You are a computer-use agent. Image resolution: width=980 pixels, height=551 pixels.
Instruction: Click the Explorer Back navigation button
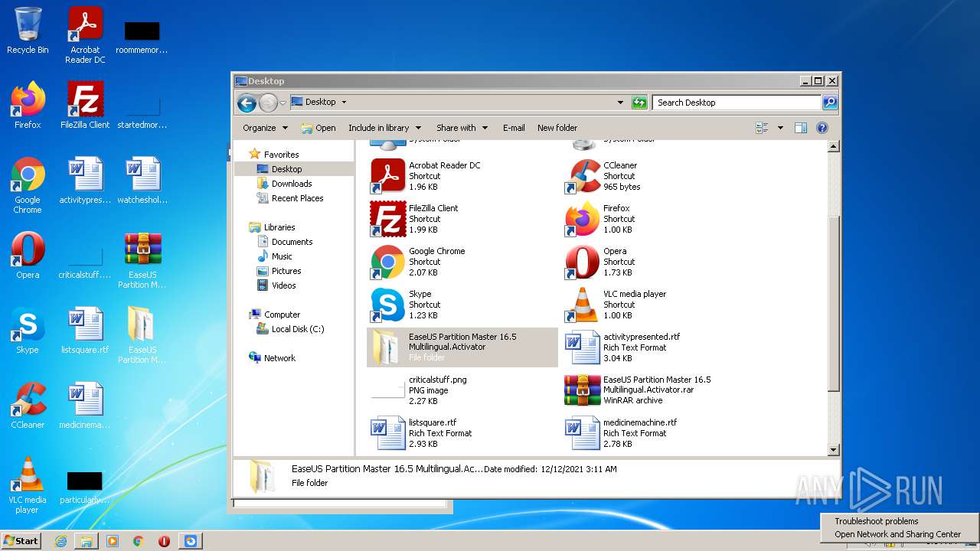(247, 103)
